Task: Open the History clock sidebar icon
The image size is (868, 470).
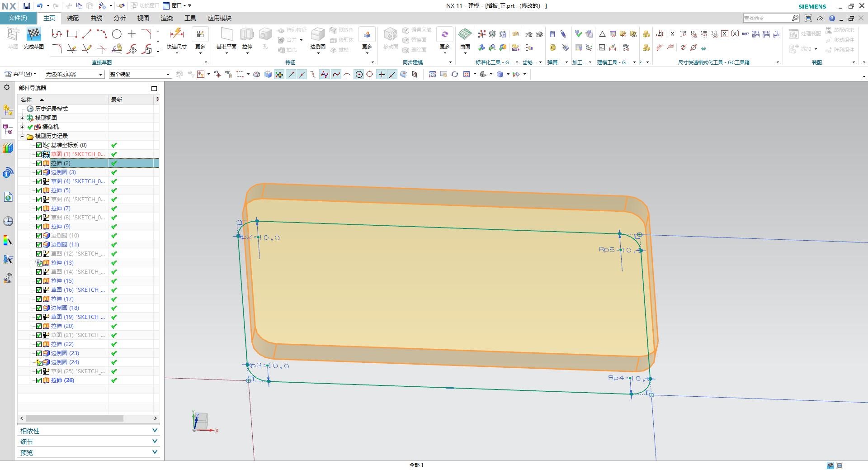Action: (8, 221)
